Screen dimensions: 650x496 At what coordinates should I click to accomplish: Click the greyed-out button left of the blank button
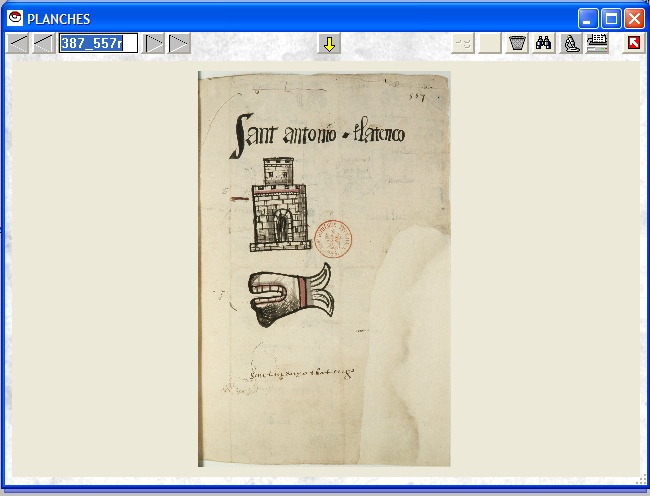[x=463, y=43]
